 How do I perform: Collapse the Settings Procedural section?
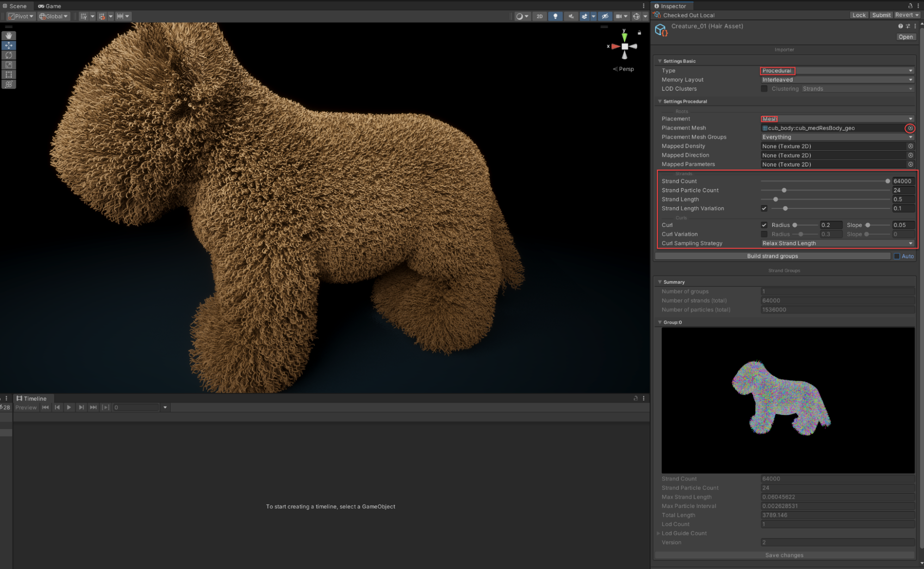tap(660, 101)
